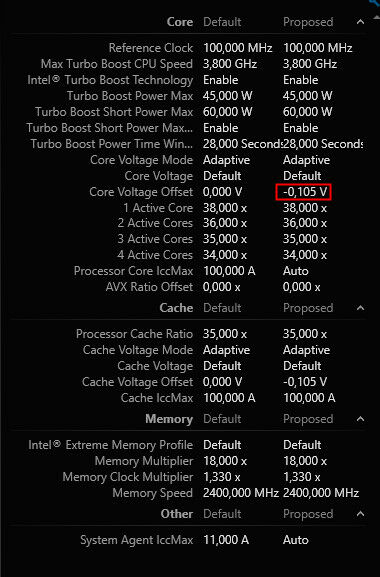The width and height of the screenshot is (380, 577).
Task: Click the Memory section header
Action: [169, 419]
